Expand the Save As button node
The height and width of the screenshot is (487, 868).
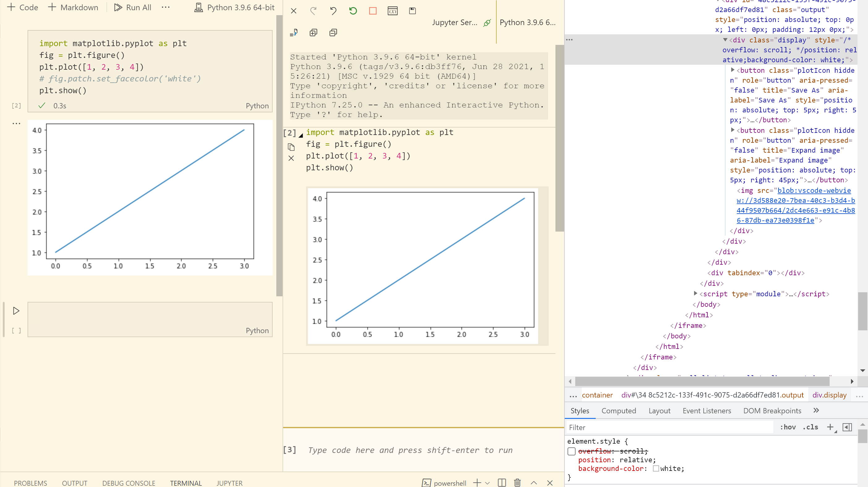[x=732, y=70]
